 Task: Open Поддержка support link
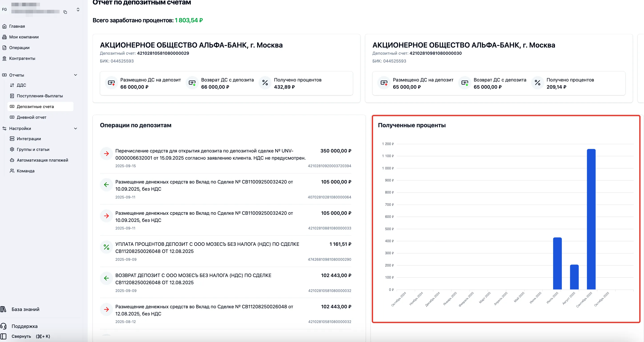click(25, 326)
